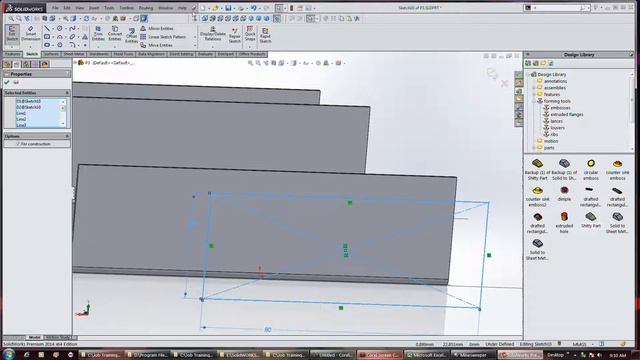Open the Edit menu

point(67,8)
